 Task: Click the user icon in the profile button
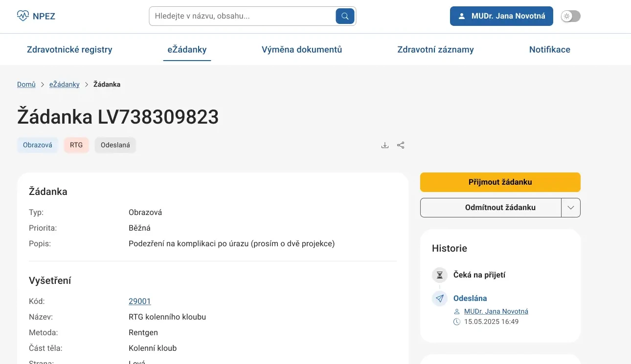(462, 16)
